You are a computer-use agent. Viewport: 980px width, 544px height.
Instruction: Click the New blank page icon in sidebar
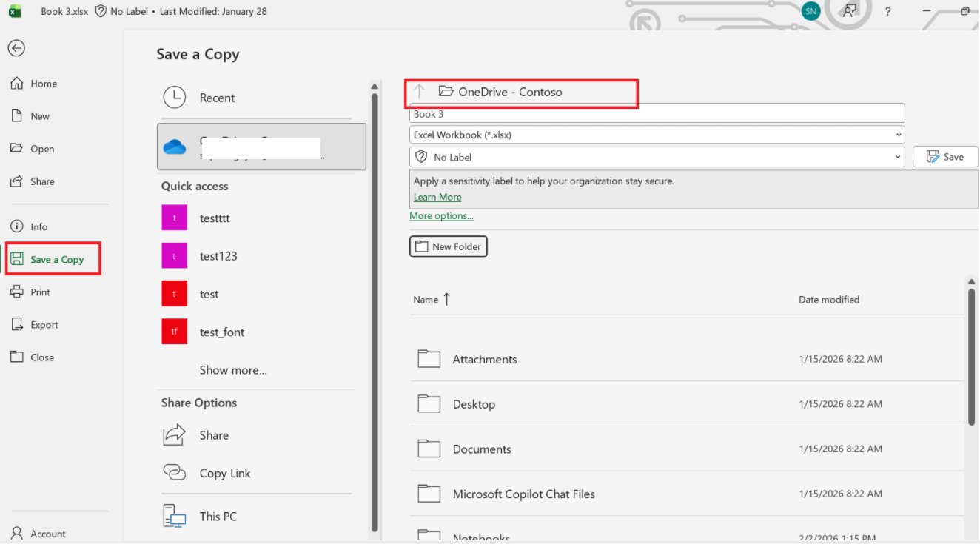point(17,116)
